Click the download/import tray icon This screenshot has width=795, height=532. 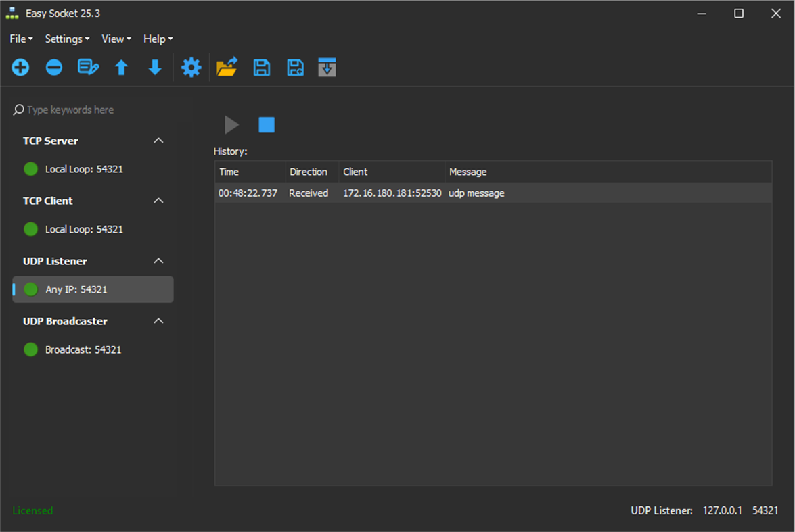327,68
